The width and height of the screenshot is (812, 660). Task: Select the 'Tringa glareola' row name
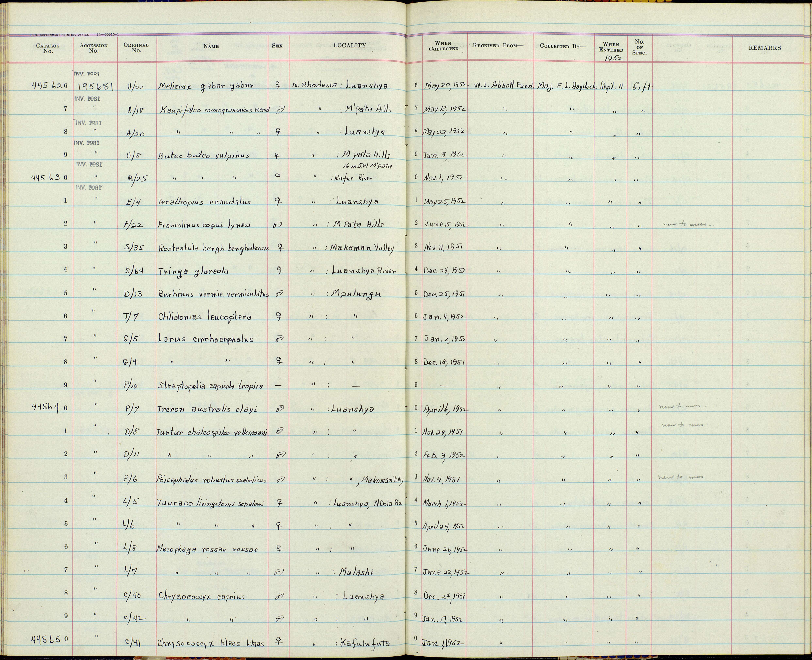[x=193, y=271]
